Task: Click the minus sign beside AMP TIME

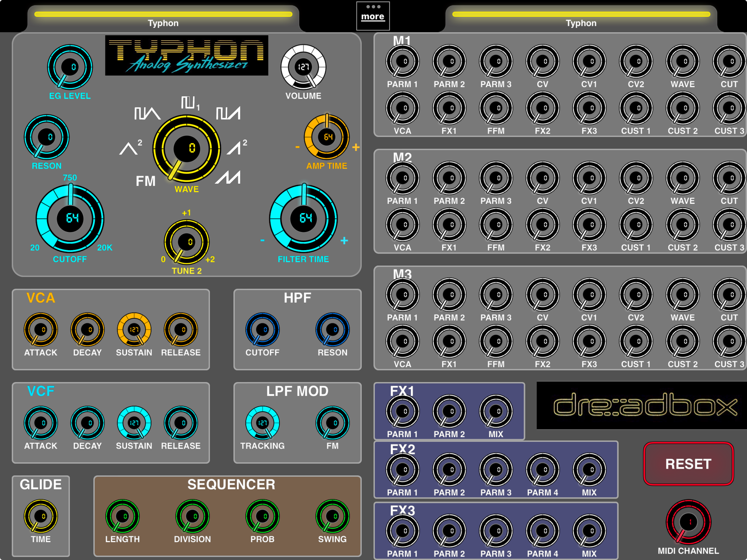Action: coord(297,147)
